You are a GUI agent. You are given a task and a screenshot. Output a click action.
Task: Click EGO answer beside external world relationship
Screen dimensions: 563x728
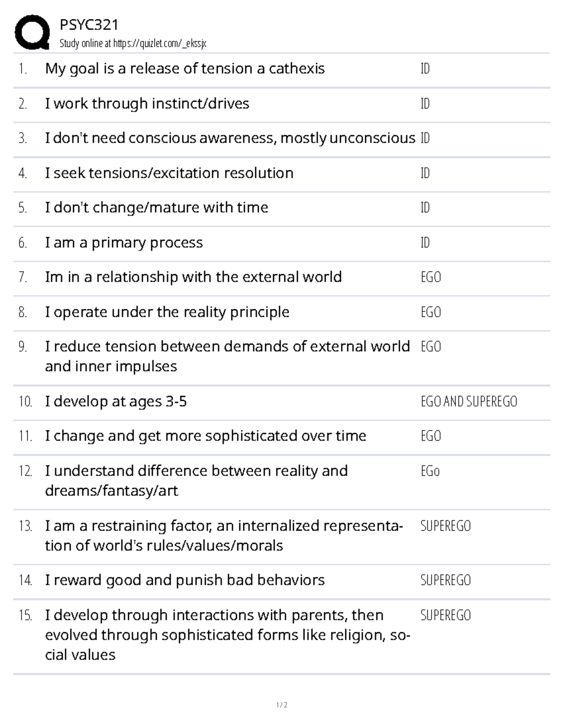(x=431, y=277)
